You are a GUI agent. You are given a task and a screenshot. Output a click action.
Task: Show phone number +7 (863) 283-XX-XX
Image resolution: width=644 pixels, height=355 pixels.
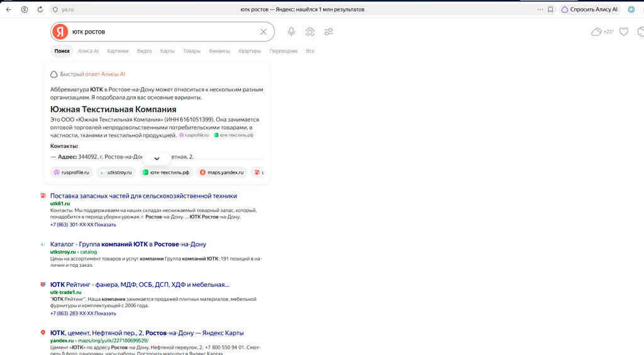83,313
